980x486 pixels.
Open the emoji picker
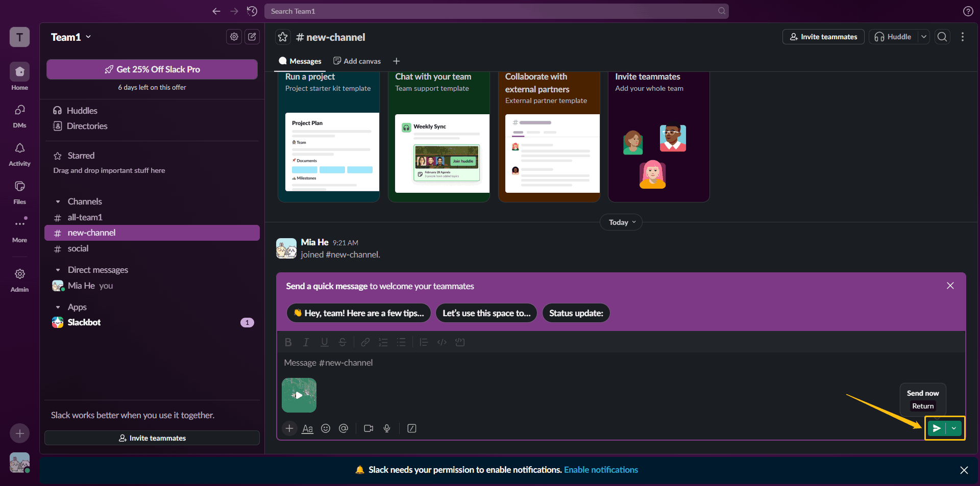326,428
